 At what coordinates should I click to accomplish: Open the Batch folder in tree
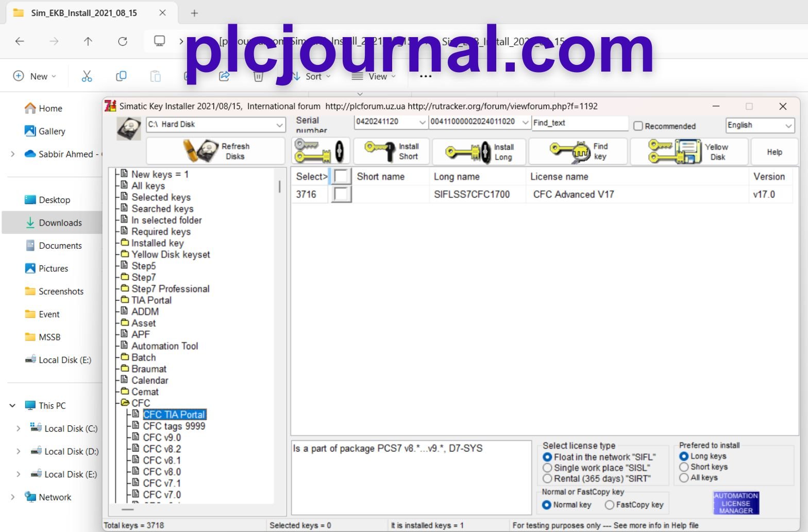coord(143,357)
